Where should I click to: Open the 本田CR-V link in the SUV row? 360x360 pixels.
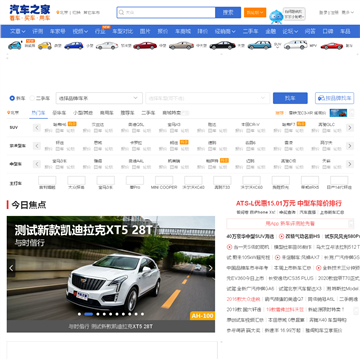click(x=250, y=124)
